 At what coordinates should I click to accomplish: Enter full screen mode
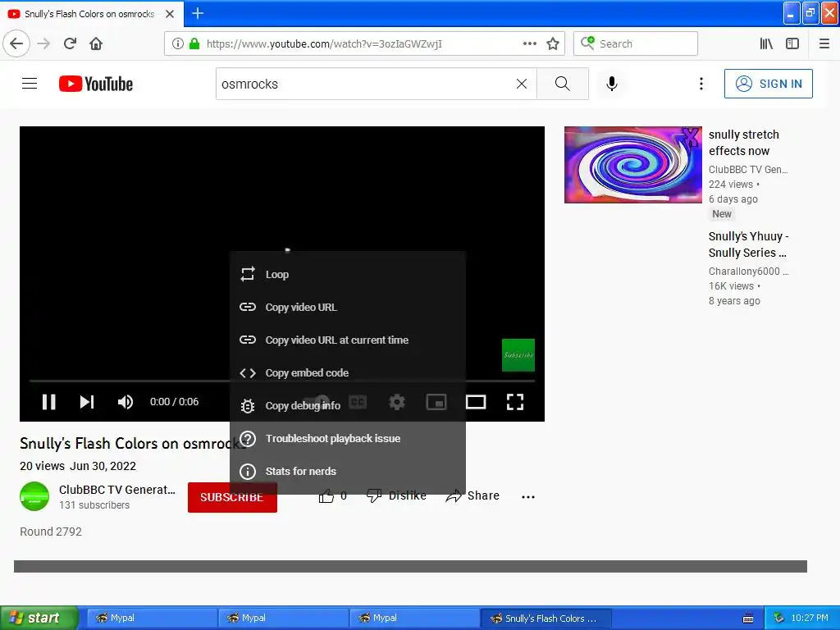pos(515,402)
